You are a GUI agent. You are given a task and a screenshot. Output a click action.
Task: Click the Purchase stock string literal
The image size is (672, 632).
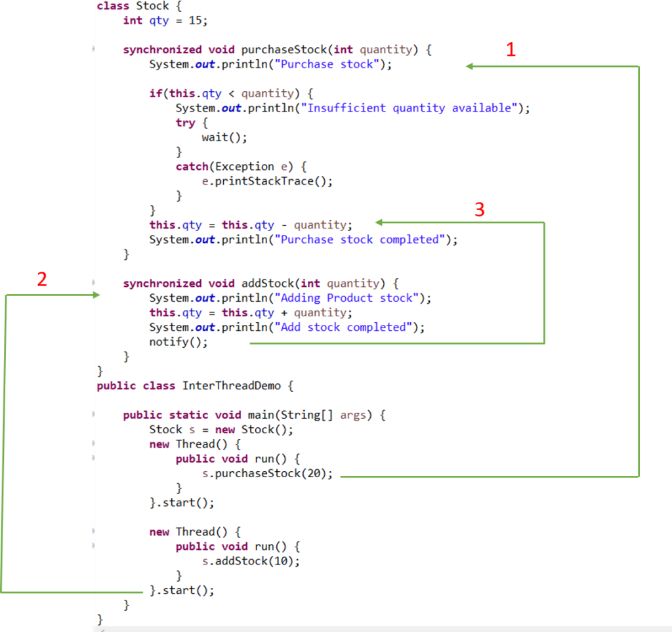(325, 64)
